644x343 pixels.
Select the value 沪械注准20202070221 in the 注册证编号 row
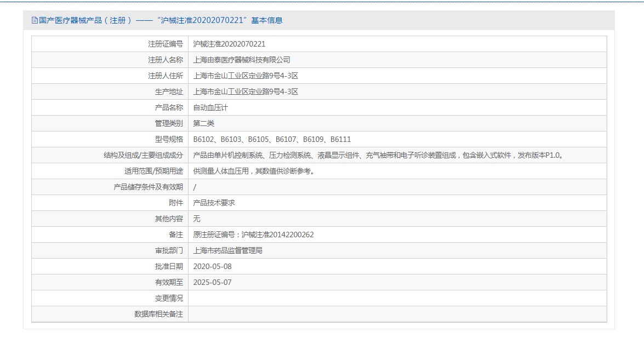pos(229,44)
